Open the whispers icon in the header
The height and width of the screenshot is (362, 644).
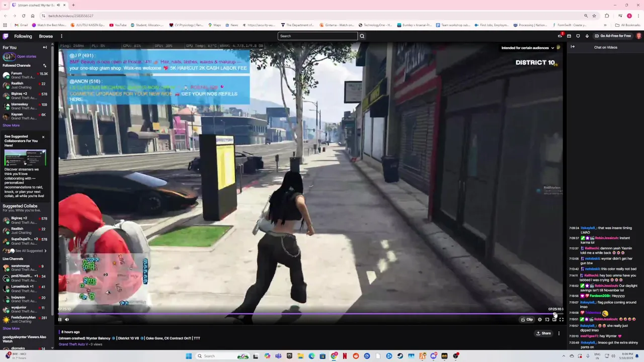(578, 36)
